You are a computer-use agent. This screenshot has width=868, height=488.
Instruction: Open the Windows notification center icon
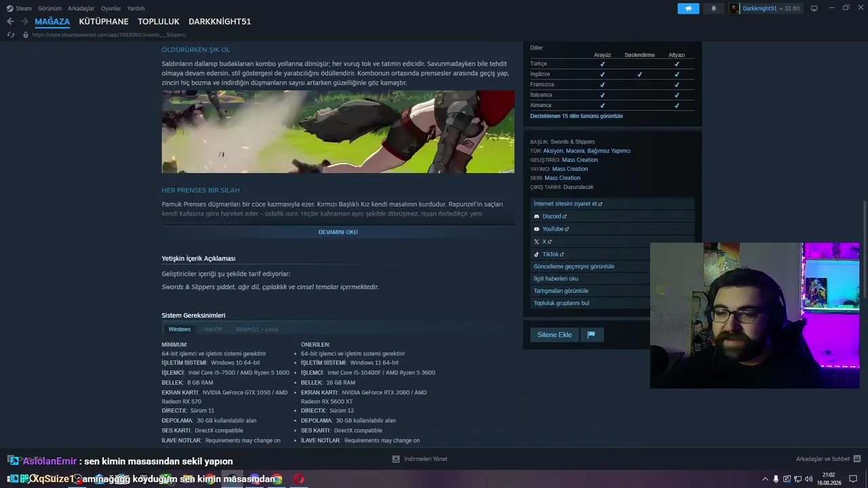(x=854, y=479)
